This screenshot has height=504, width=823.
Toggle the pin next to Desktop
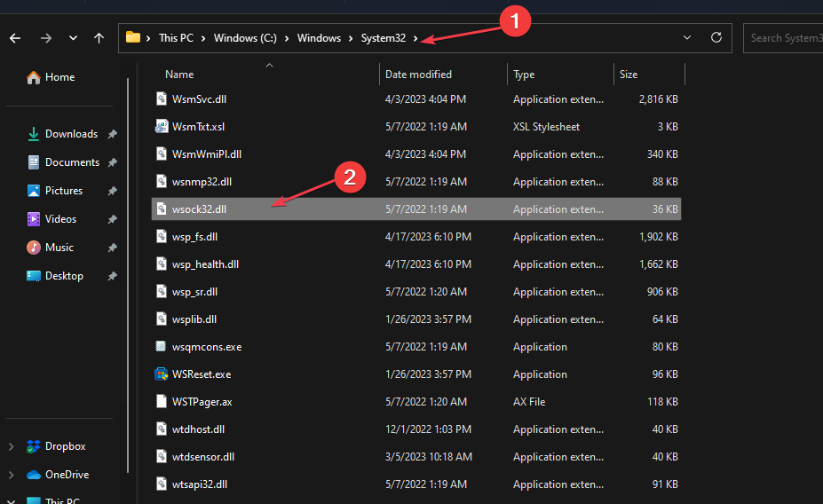(112, 276)
